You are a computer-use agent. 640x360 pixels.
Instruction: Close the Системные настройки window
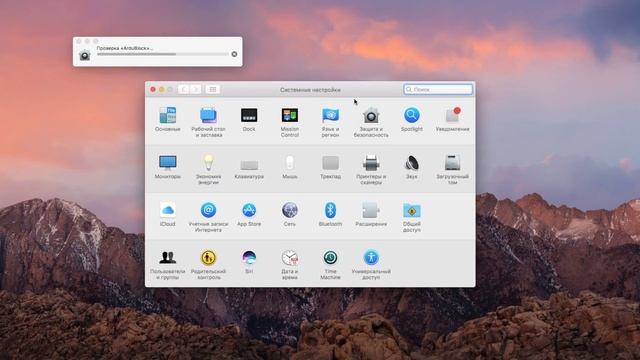tap(153, 89)
